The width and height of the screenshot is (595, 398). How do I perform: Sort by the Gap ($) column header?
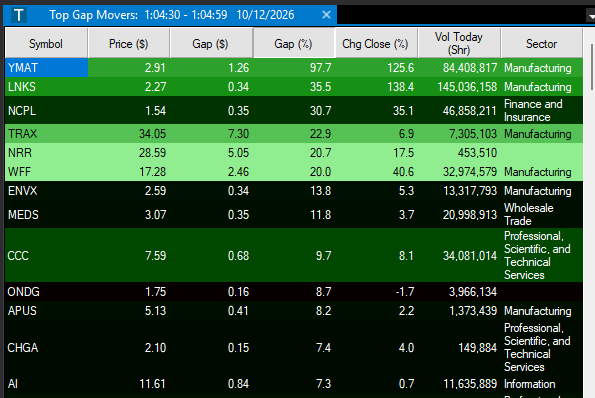tap(211, 44)
